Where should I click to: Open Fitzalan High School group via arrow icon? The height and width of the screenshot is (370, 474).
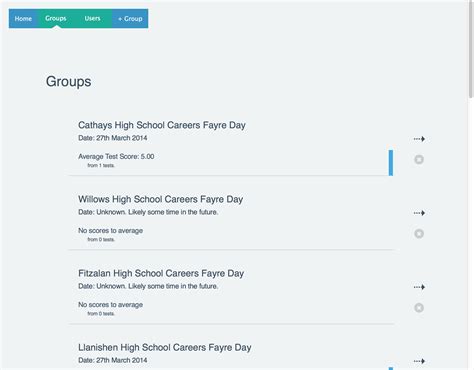(x=419, y=287)
